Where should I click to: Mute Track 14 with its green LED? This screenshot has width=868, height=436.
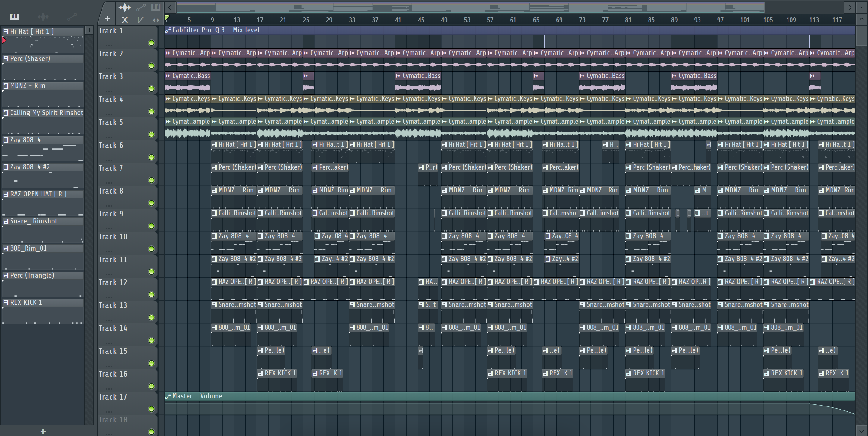coord(151,340)
